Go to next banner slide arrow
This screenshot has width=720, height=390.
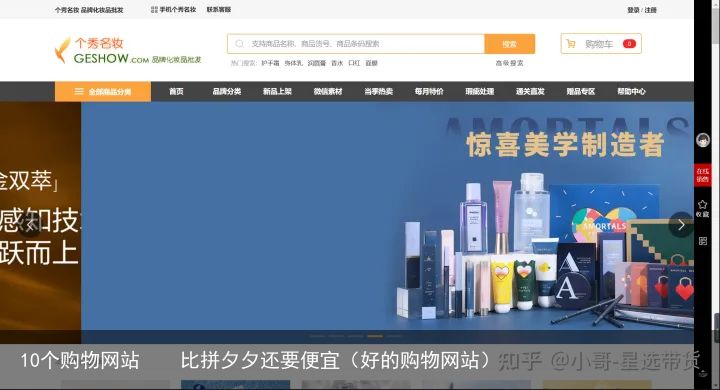[681, 225]
